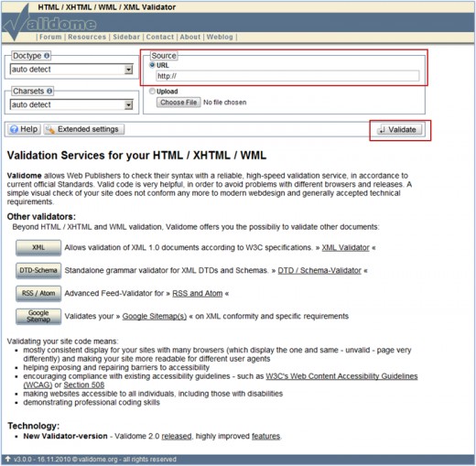Open the XML validator button

pyautogui.click(x=38, y=247)
